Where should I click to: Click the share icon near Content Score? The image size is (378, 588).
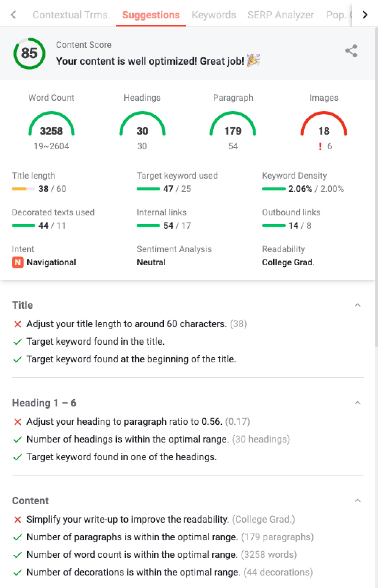351,51
